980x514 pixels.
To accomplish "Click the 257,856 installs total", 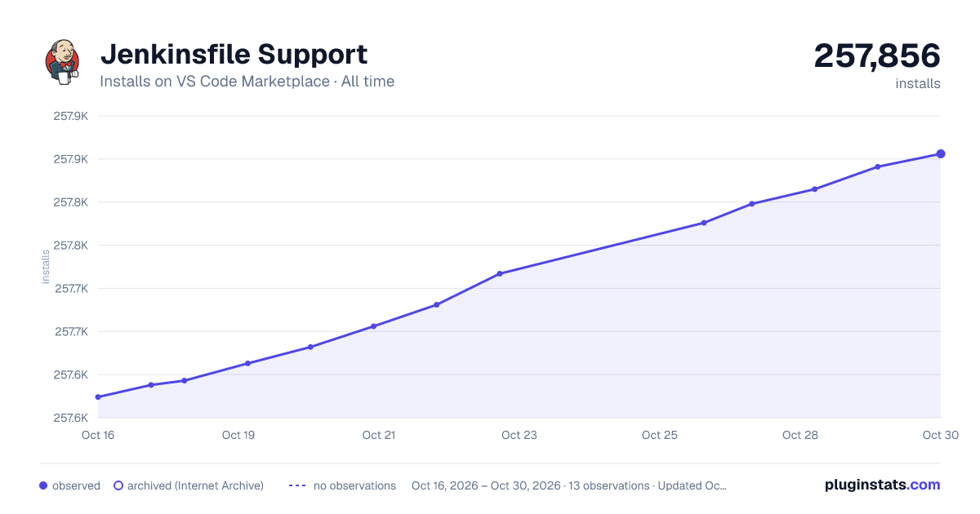I will pyautogui.click(x=877, y=55).
